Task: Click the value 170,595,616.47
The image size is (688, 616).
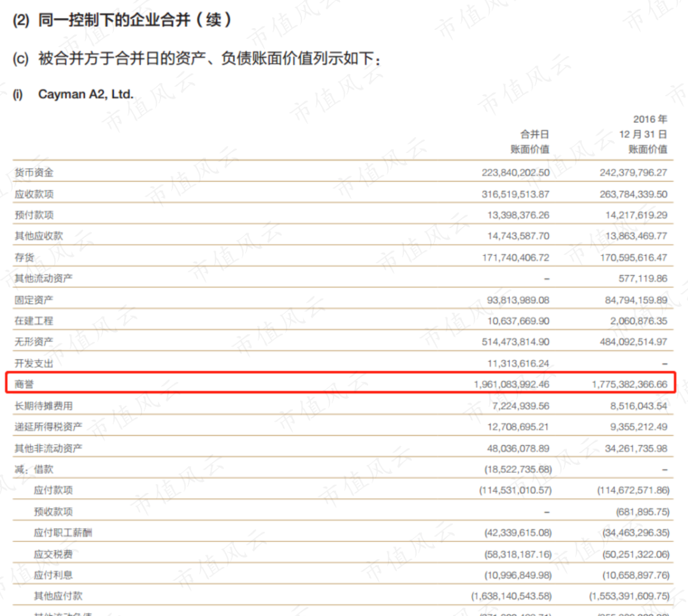Action: point(634,257)
